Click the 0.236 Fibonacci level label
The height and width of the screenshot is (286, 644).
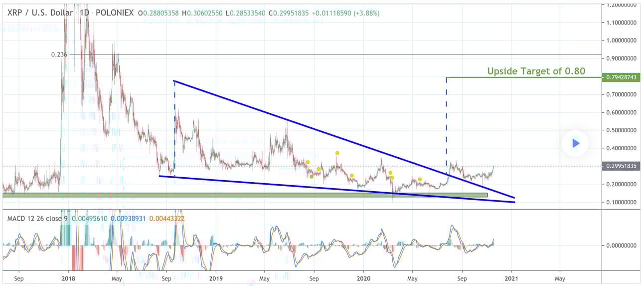(x=59, y=54)
